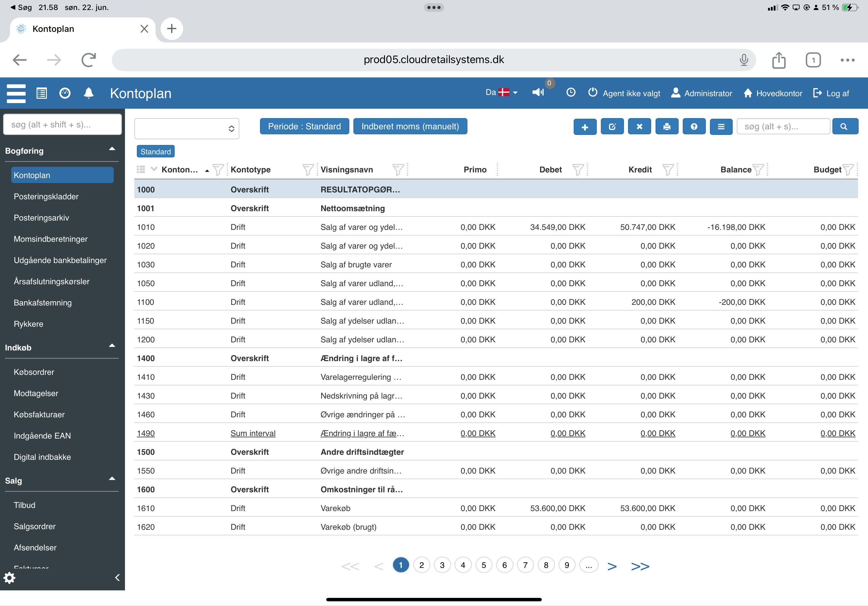Toggle the hamburger main menu
868x606 pixels.
[x=16, y=93]
